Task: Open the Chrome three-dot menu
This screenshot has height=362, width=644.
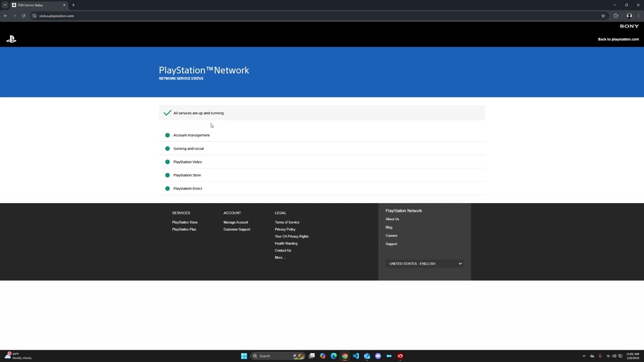Action: (x=638, y=16)
